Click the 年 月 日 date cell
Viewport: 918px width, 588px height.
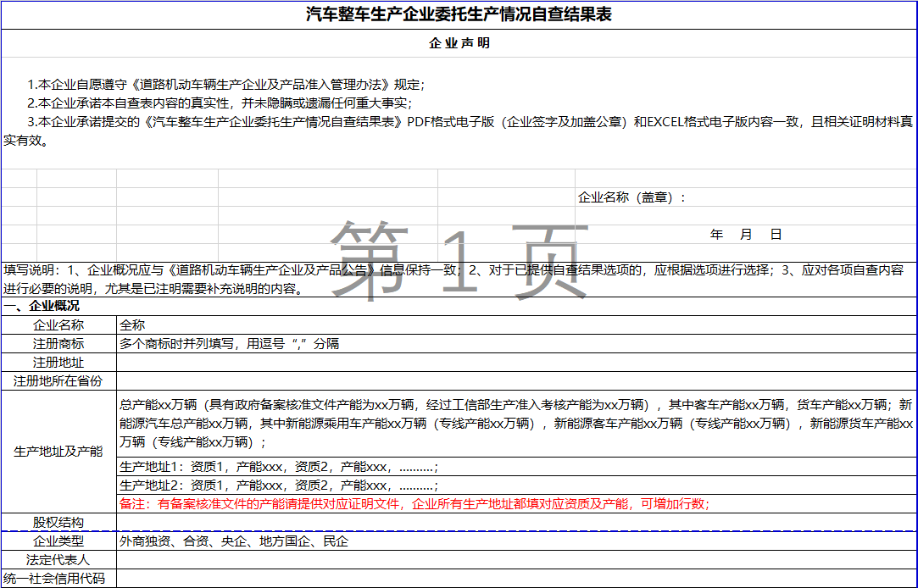click(746, 235)
